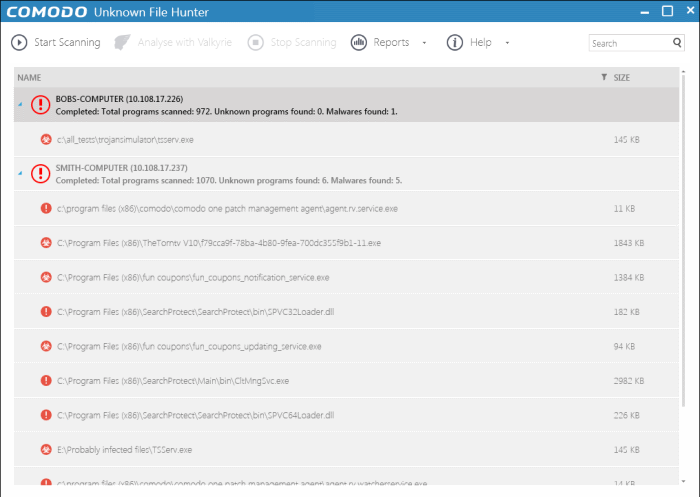Click the scrollbar up arrow
The height and width of the screenshot is (497, 700).
[x=683, y=71]
